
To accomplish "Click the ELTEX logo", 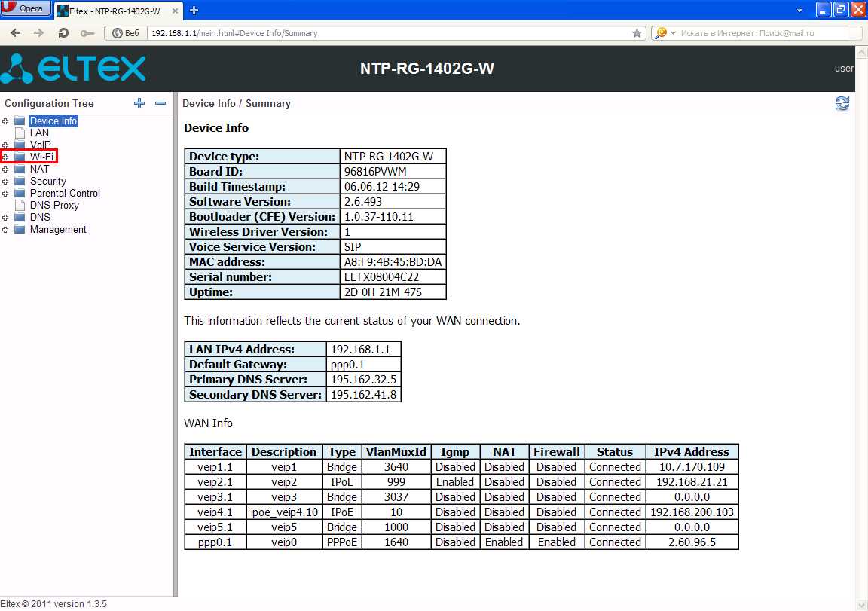I will [73, 69].
